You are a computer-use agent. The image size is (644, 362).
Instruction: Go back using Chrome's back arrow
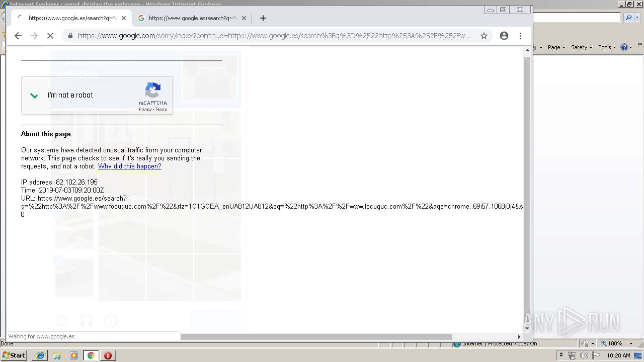click(18, 36)
